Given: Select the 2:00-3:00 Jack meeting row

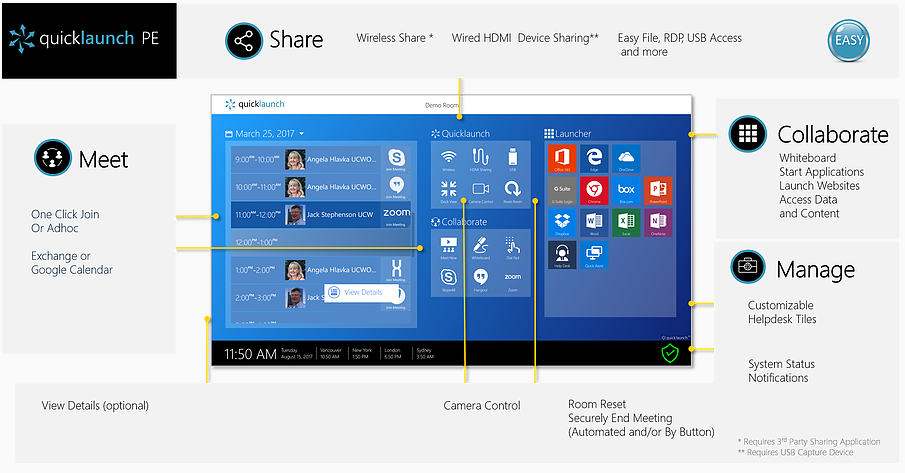Looking at the screenshot, I should (321, 298).
